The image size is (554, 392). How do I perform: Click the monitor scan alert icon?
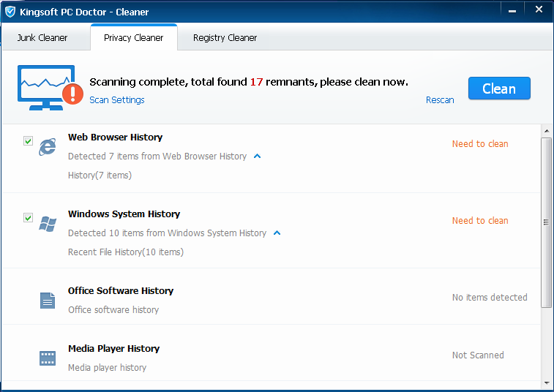click(x=50, y=88)
